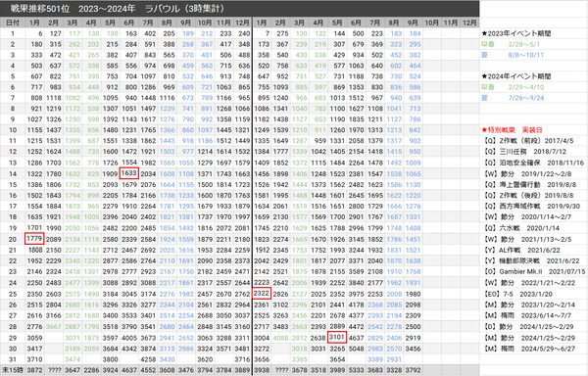Click the 早春 2/29～4/10 entry
Viewport: 588px width, 376px height.
tap(513, 87)
